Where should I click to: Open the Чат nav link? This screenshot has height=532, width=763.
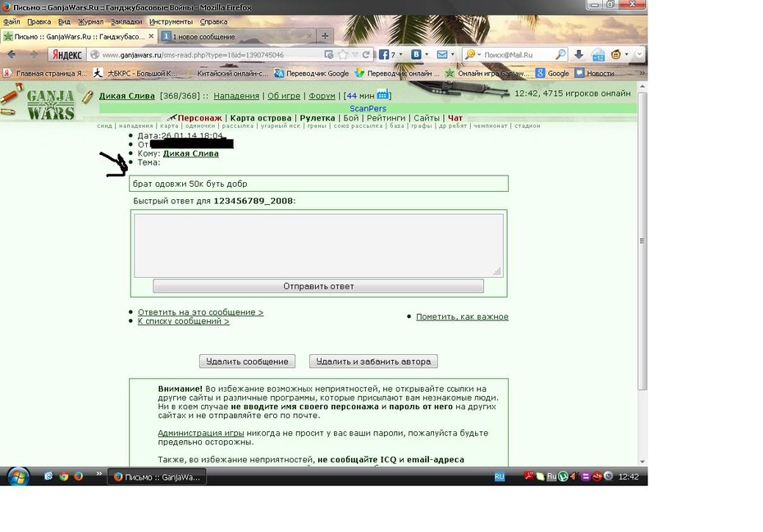[x=455, y=118]
